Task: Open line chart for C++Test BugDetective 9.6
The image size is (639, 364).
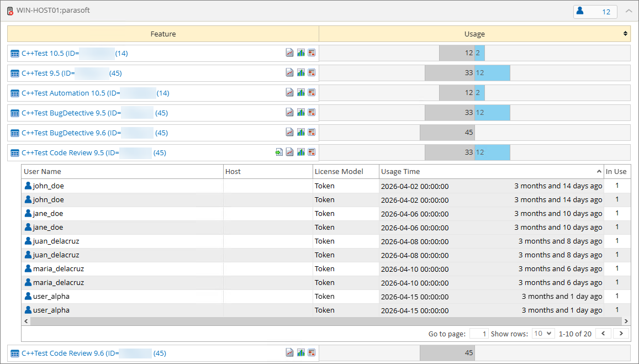Action: [x=290, y=132]
